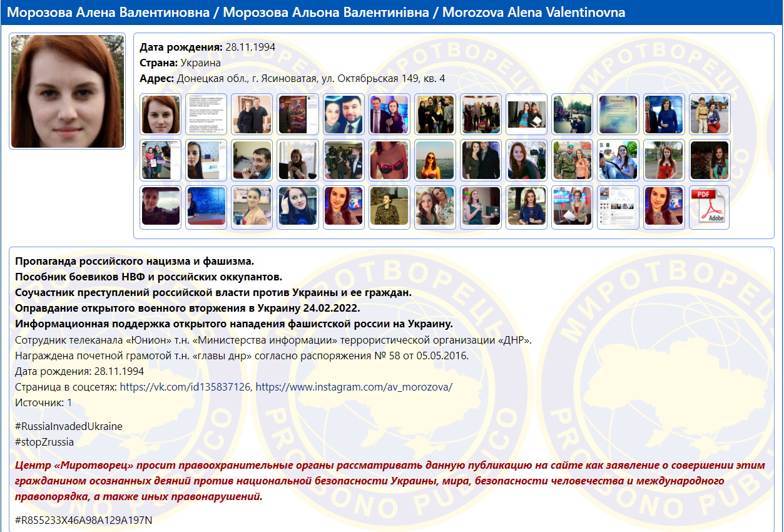Follow the vk.com profile link
784x532 pixels.
(x=185, y=387)
